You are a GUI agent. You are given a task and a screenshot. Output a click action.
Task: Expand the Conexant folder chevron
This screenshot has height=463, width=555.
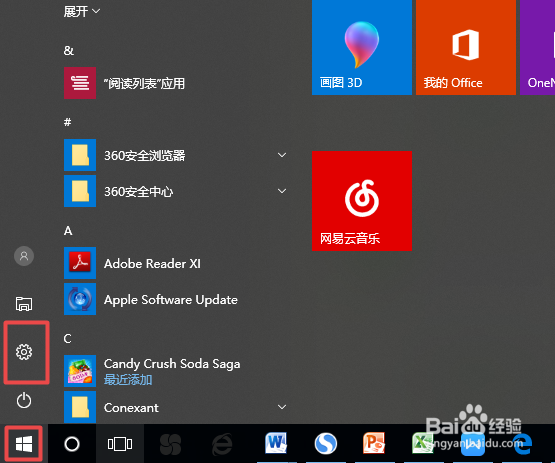[282, 407]
